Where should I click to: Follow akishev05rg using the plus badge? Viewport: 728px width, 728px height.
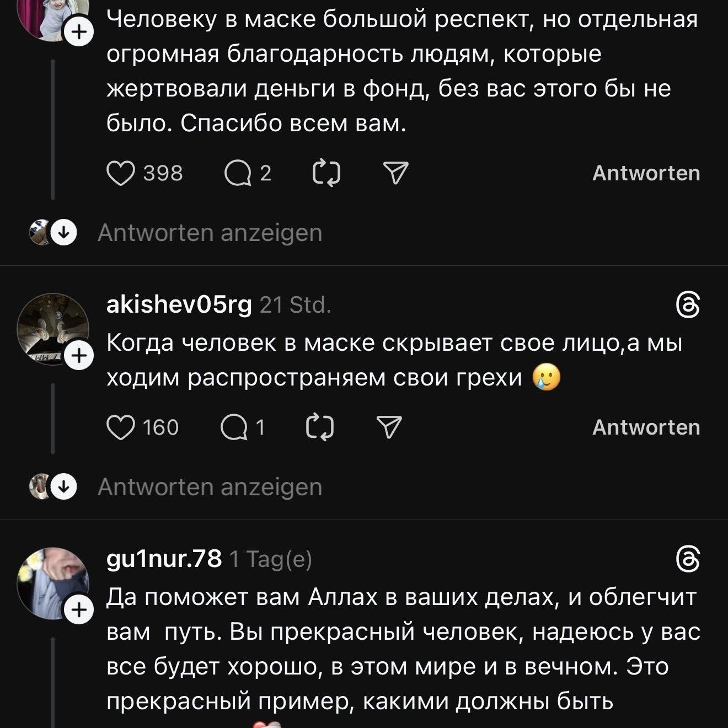point(79,356)
